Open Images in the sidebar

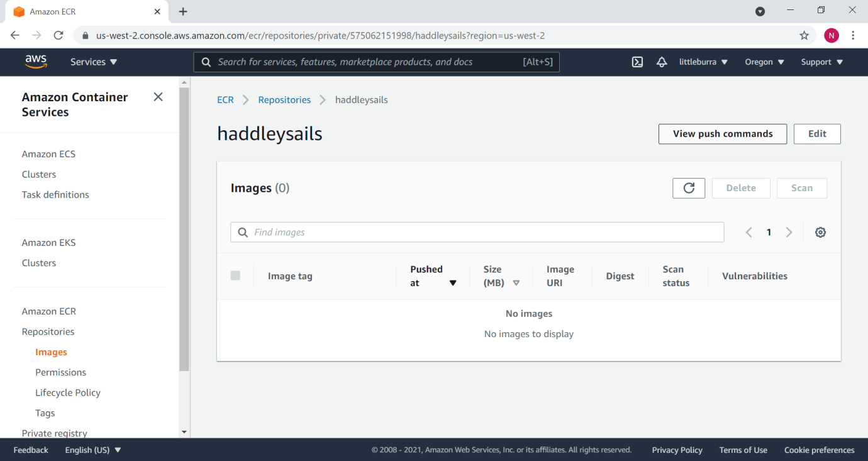[51, 352]
